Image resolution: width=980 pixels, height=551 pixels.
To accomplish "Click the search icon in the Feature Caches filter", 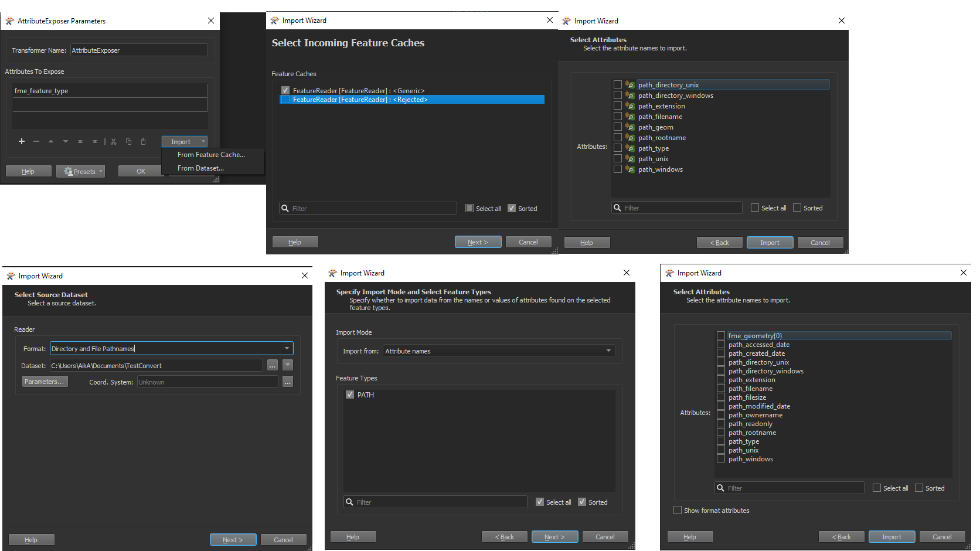I will point(285,208).
